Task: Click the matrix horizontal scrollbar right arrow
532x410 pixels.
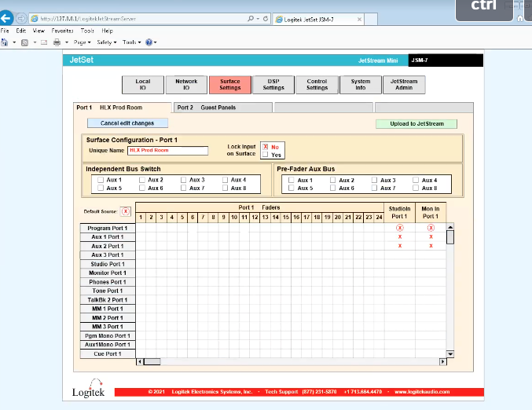Action: (x=442, y=362)
